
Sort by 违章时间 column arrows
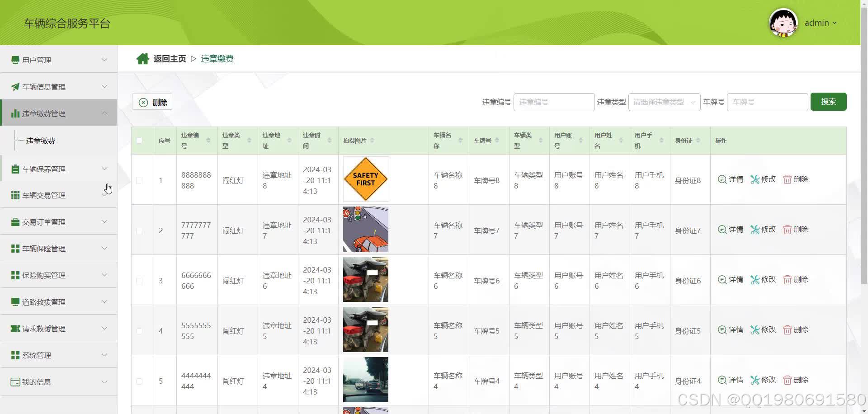click(x=329, y=141)
